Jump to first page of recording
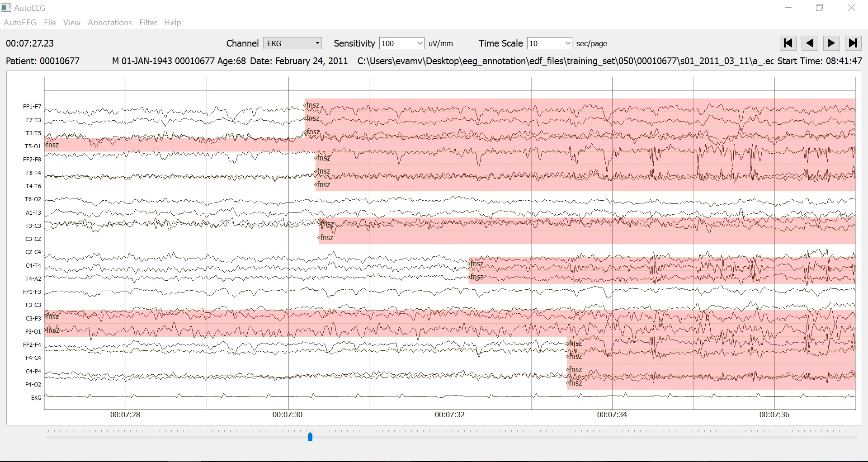 click(x=788, y=43)
